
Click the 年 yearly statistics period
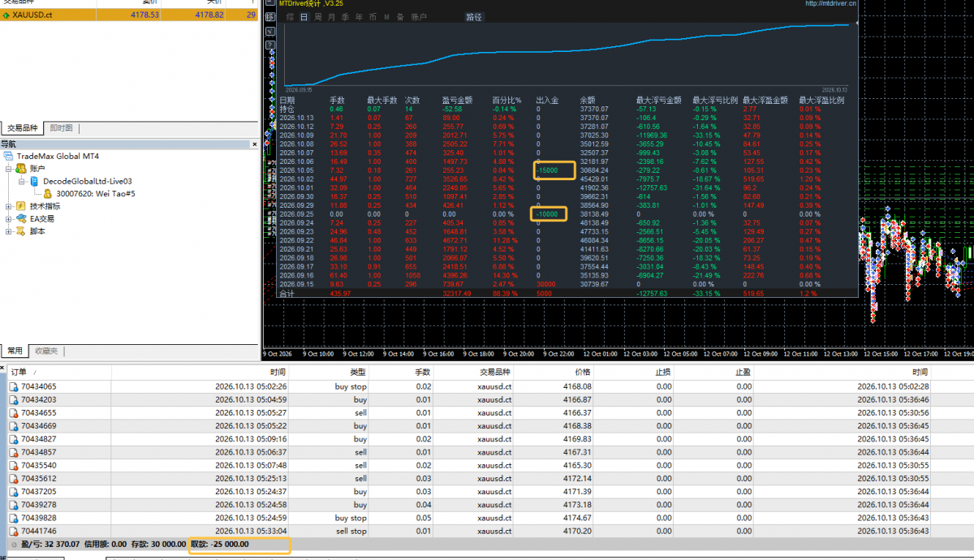359,17
